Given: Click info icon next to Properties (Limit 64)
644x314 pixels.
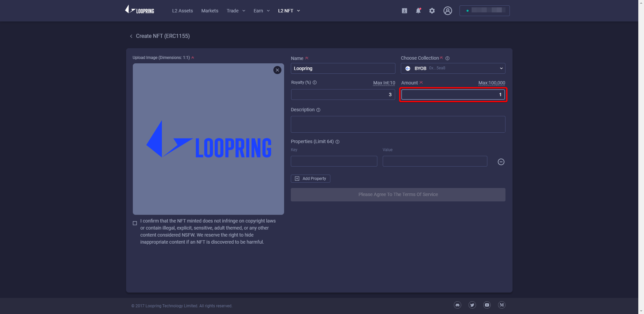Looking at the screenshot, I should pos(337,142).
